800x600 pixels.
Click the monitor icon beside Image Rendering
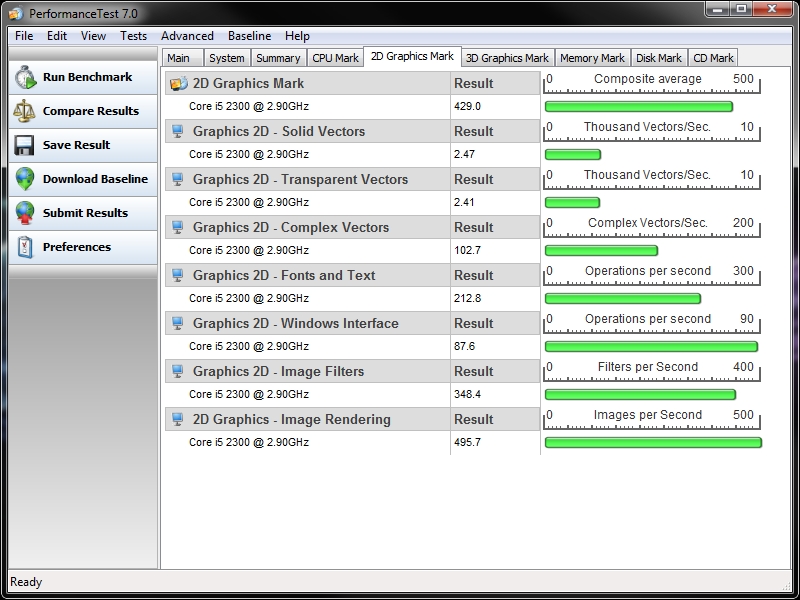pos(178,419)
